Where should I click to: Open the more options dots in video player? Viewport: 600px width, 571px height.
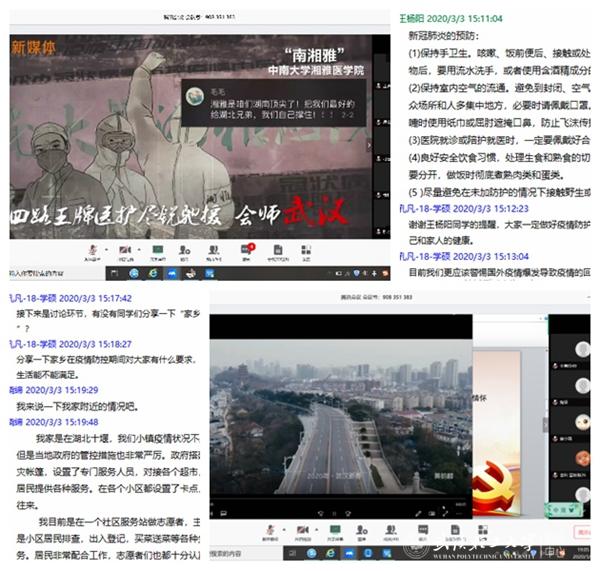(459, 513)
